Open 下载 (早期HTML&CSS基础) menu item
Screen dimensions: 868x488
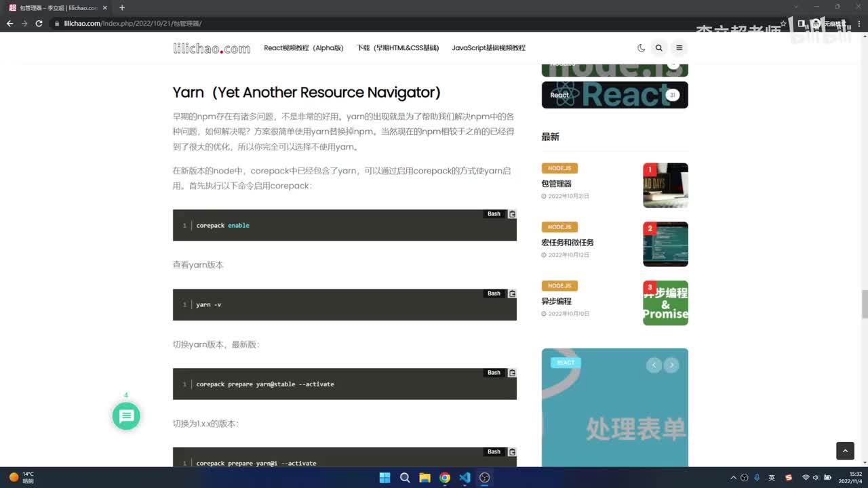tap(398, 48)
